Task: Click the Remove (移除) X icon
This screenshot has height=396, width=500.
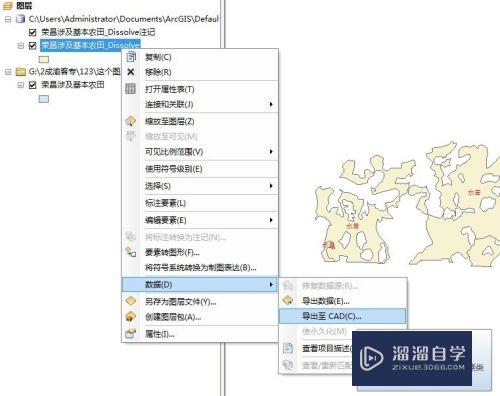Action: [x=131, y=72]
